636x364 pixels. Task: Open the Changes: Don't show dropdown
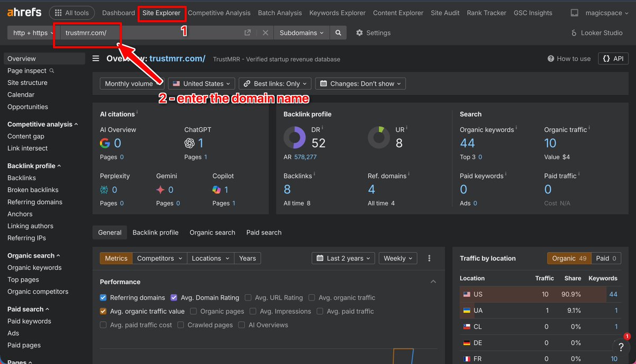click(360, 84)
